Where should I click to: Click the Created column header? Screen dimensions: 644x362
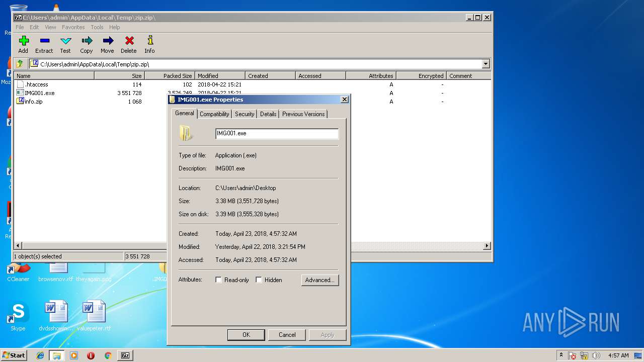tap(270, 76)
